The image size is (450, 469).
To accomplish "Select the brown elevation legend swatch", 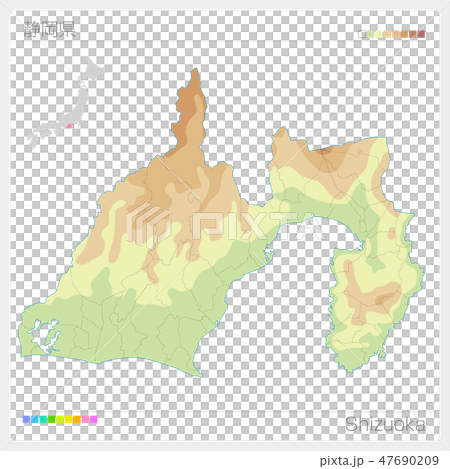I will (413, 34).
